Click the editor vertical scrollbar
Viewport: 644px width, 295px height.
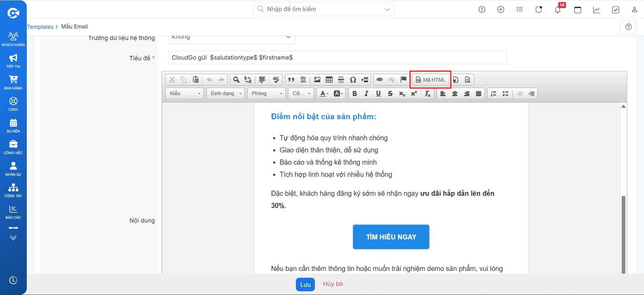tap(623, 234)
